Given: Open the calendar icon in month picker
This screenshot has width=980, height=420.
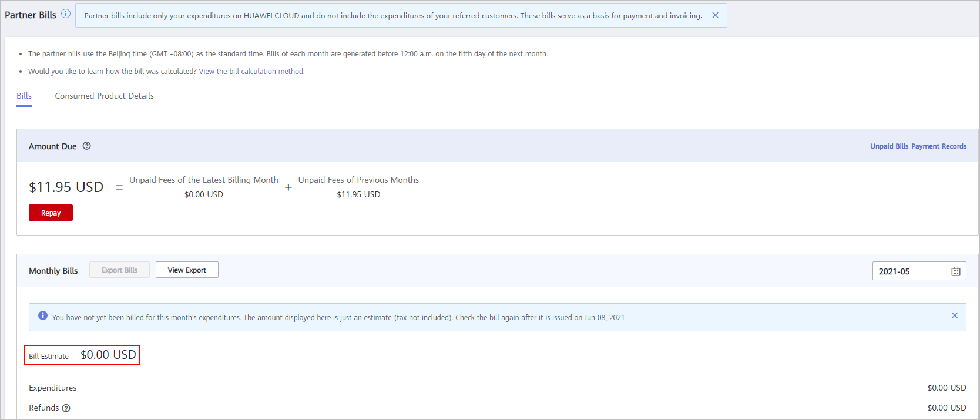Looking at the screenshot, I should click(x=956, y=271).
